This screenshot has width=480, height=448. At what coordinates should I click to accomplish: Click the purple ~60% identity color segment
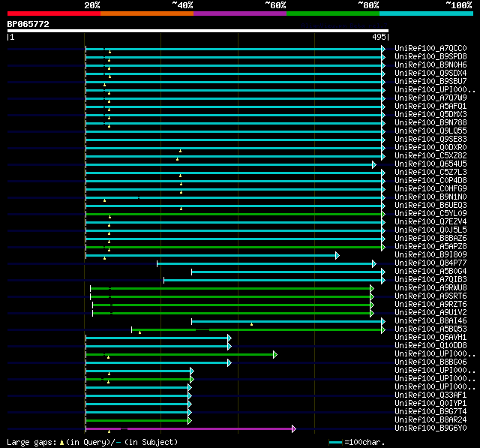240,14
